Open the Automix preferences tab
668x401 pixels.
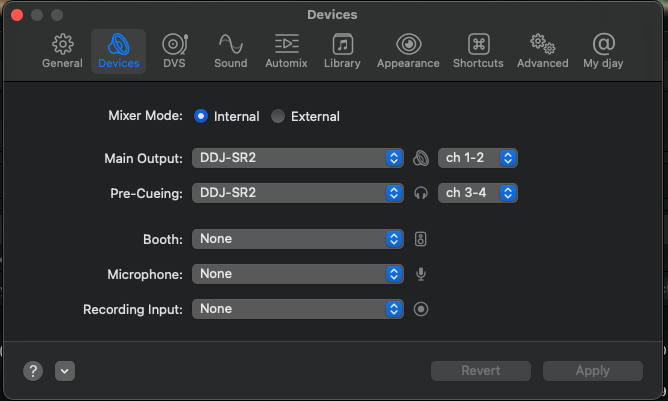(x=286, y=51)
